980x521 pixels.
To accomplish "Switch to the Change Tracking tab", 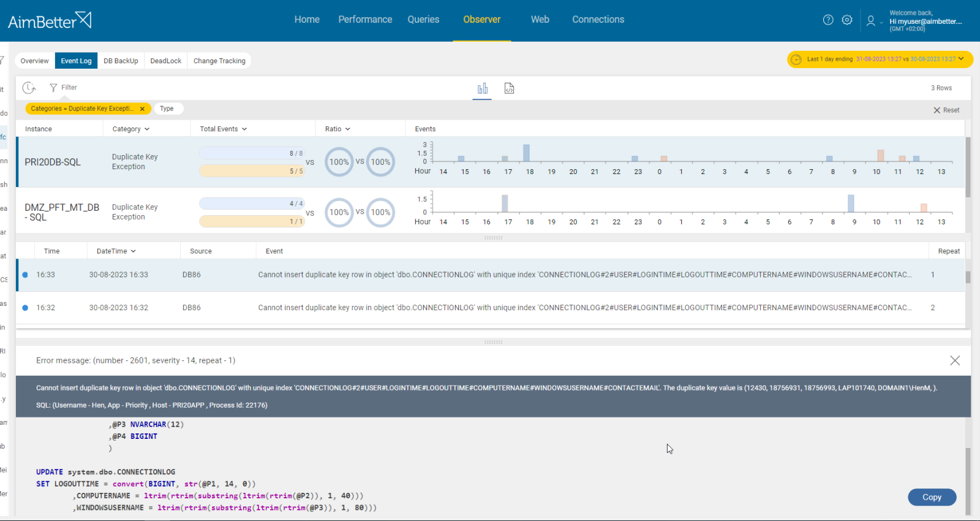I will pos(219,61).
